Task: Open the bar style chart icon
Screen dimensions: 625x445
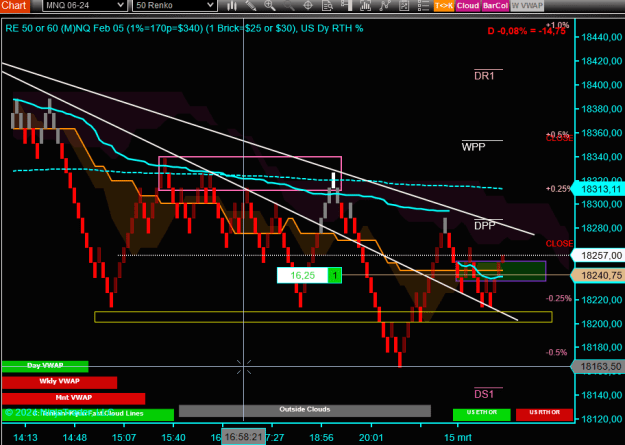Action: coord(232,6)
